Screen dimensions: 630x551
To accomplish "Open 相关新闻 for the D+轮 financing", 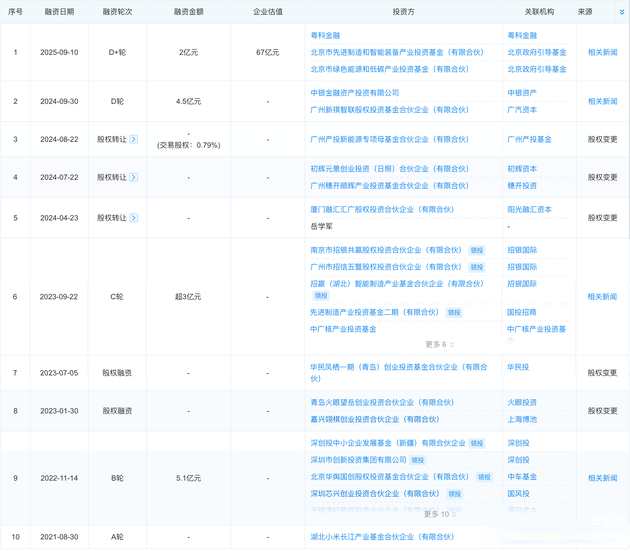I will pyautogui.click(x=602, y=52).
